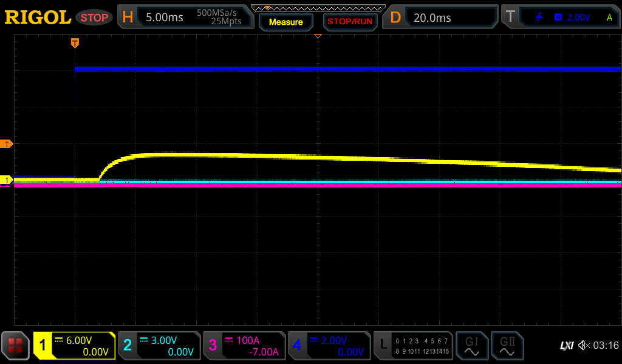Click the waveform memory position bar
The width and height of the screenshot is (622, 364).
pyautogui.click(x=318, y=8)
